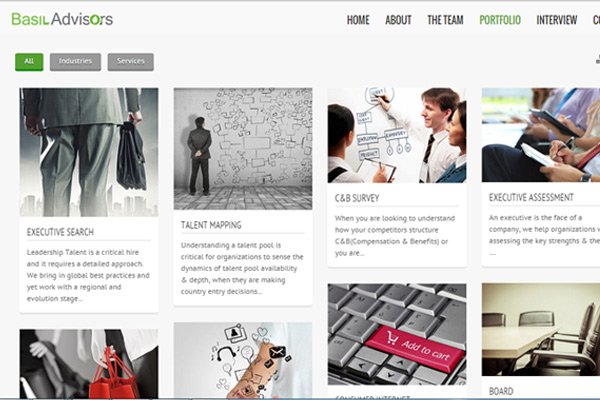Open the Talent Mapping wall-diagram image
The height and width of the screenshot is (400, 600).
[243, 149]
